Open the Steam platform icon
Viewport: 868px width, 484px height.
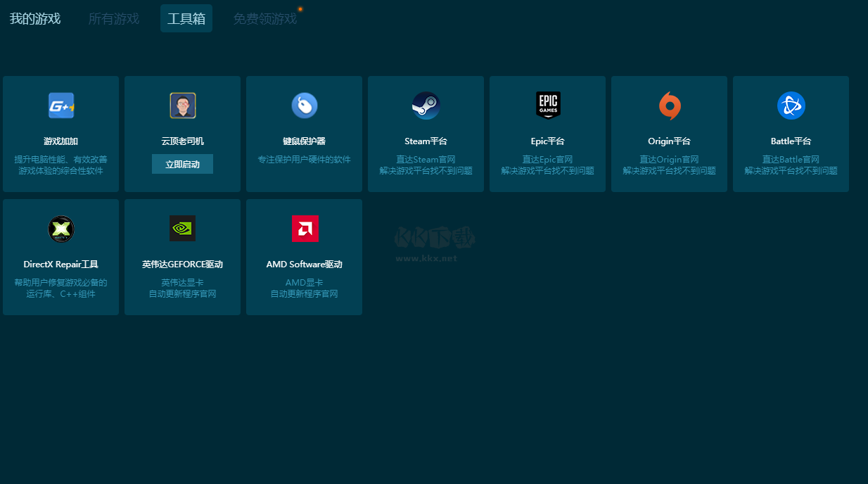click(x=426, y=106)
